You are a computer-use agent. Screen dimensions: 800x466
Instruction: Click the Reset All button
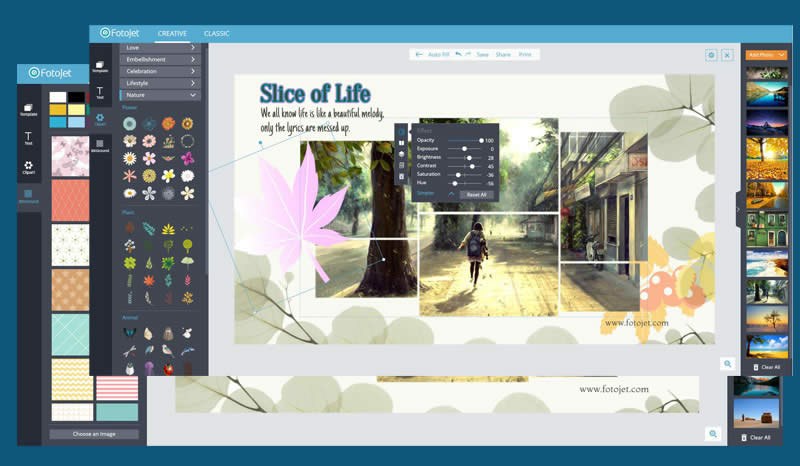pos(476,194)
